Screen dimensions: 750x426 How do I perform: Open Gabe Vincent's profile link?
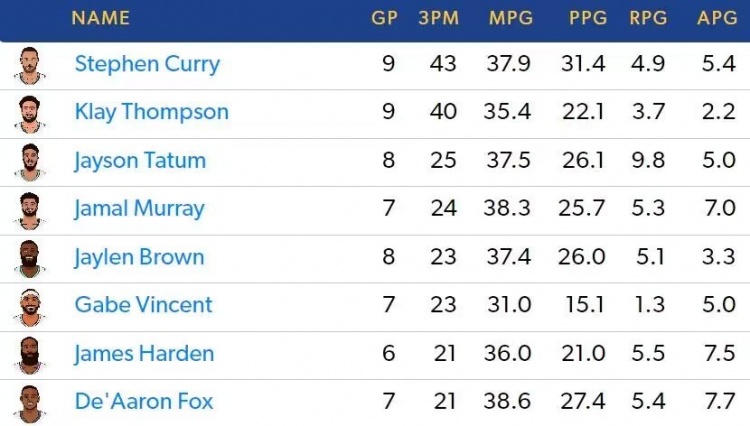pos(143,305)
